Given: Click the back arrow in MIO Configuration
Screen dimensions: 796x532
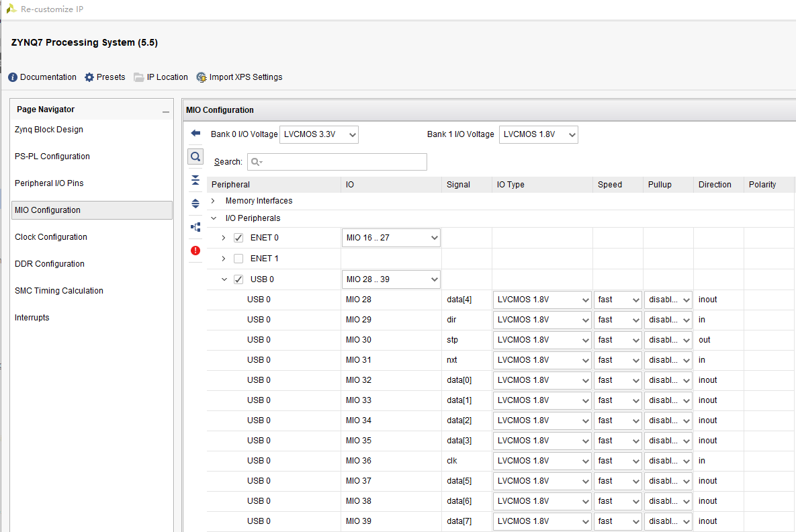Looking at the screenshot, I should (195, 133).
